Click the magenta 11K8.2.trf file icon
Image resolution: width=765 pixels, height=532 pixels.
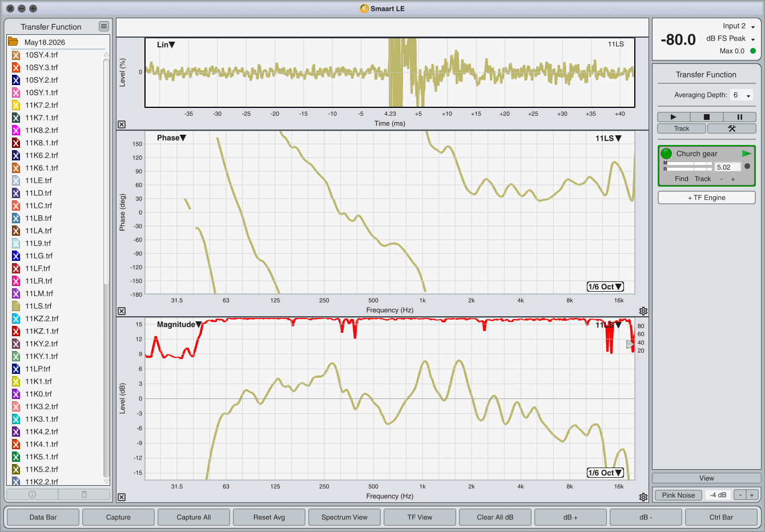tap(16, 130)
